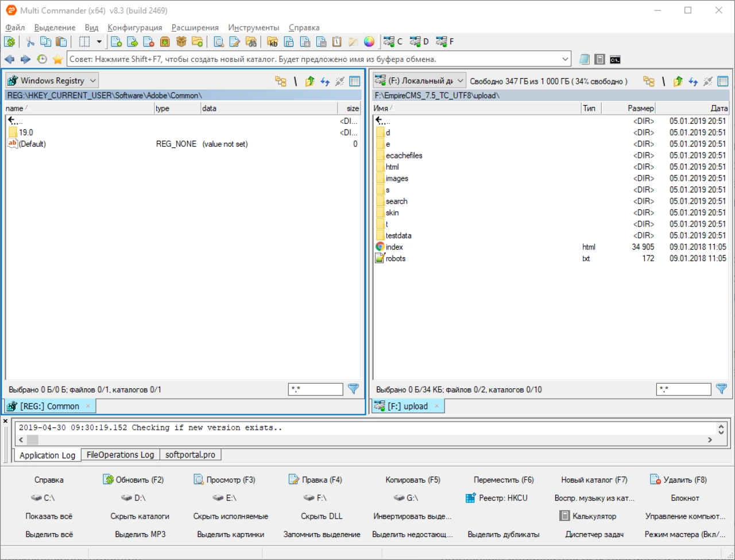Click the Copy icon in toolbar
The image size is (735, 560).
(x=45, y=41)
